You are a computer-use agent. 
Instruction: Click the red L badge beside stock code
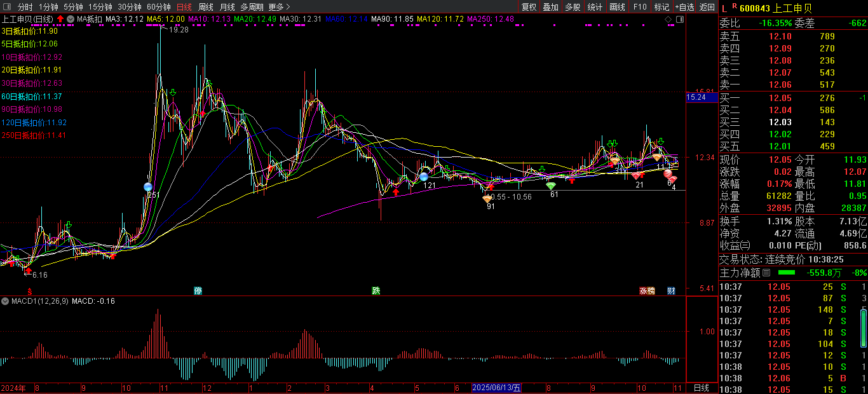coord(724,8)
